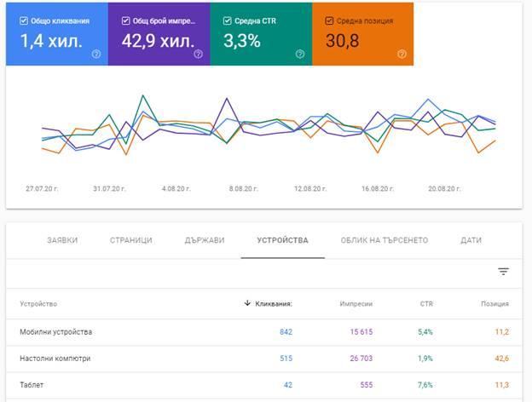Click the 26 703 impressions value
The width and height of the screenshot is (532, 402).
coord(361,359)
